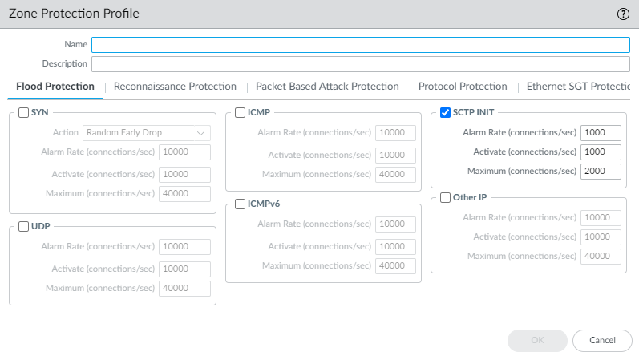Click the profile Name input field
The width and height of the screenshot is (639, 364).
pos(361,45)
